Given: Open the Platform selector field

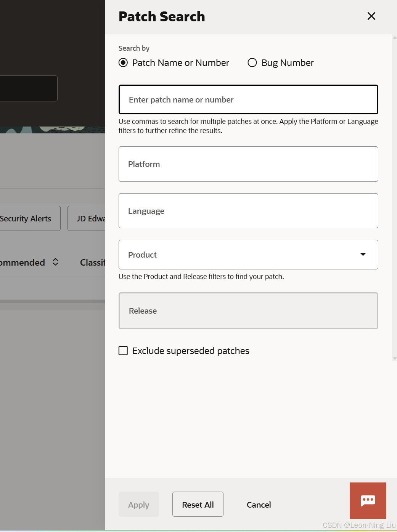Looking at the screenshot, I should pos(248,164).
